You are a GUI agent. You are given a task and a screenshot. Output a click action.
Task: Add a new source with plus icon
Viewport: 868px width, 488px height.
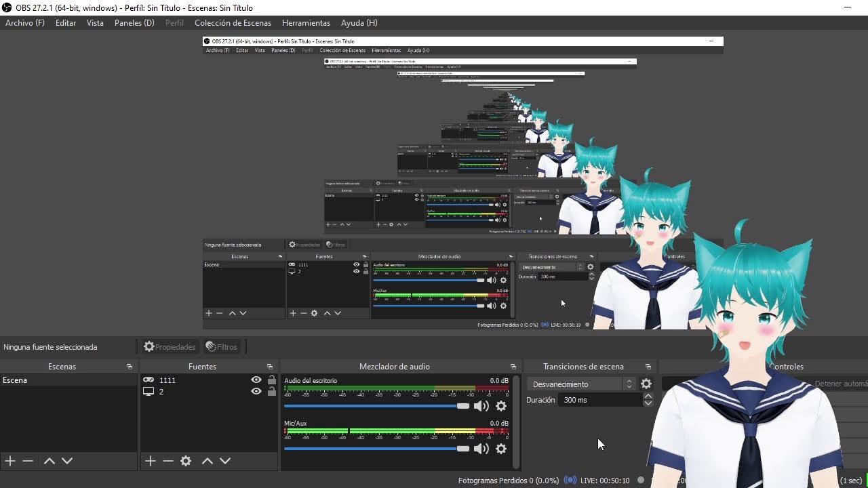pyautogui.click(x=151, y=461)
